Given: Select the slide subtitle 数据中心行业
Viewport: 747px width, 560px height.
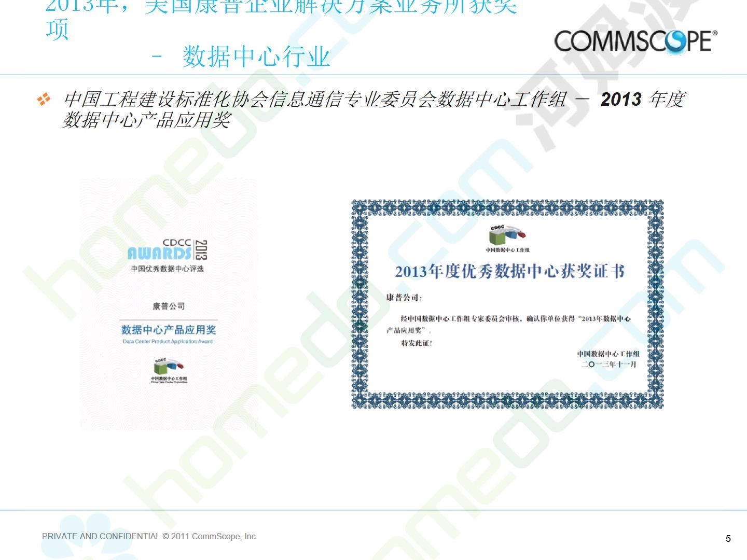Looking at the screenshot, I should (x=256, y=56).
